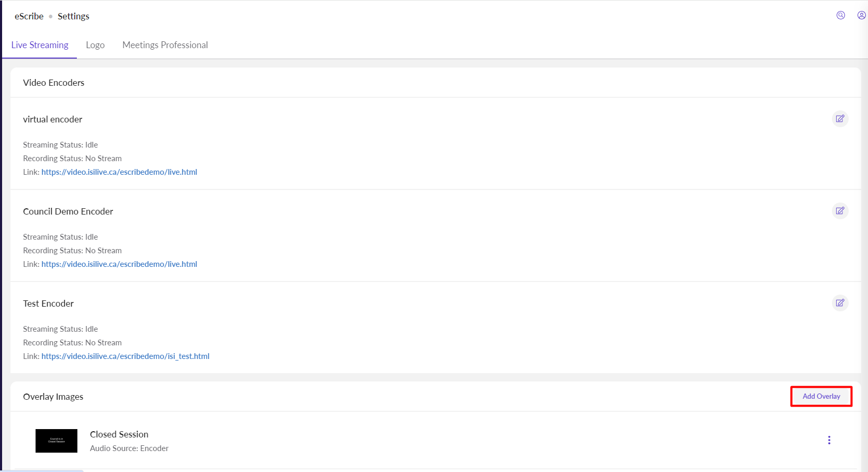Viewport: 868px width, 472px height.
Task: Click the Test Encoder edit icon
Action: click(x=840, y=303)
